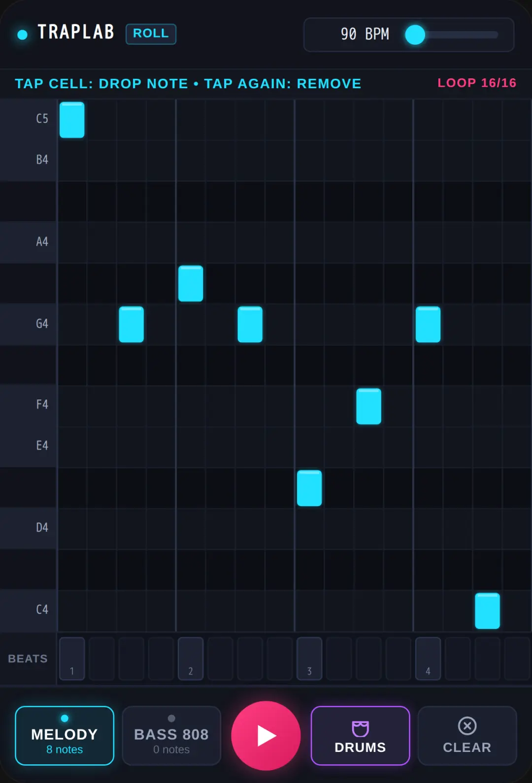Click the 90 BPM tempo readout
The width and height of the screenshot is (532, 783).
[365, 34]
